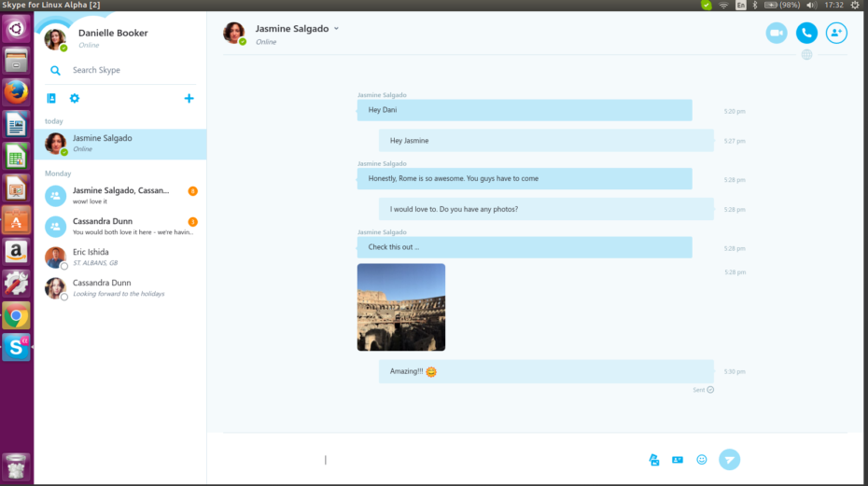Expand the Jasmine Salgado header dropdown arrow
This screenshot has width=868, height=486.
pyautogui.click(x=336, y=29)
